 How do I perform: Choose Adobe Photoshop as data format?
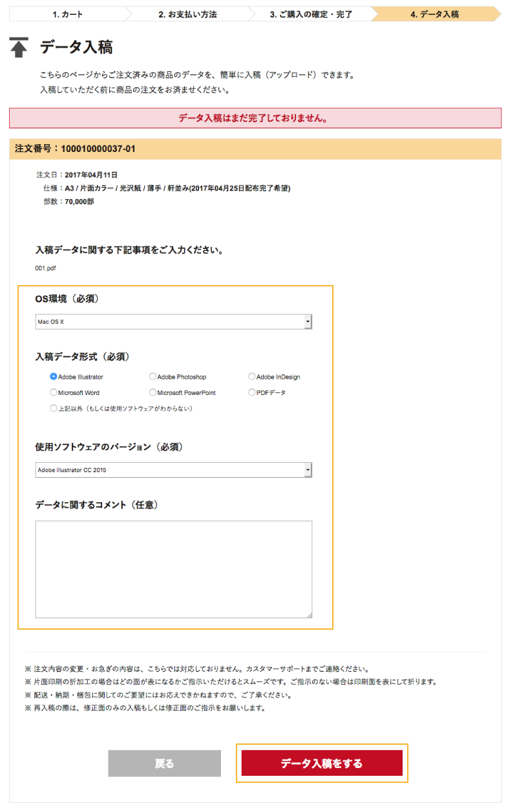pos(153,376)
